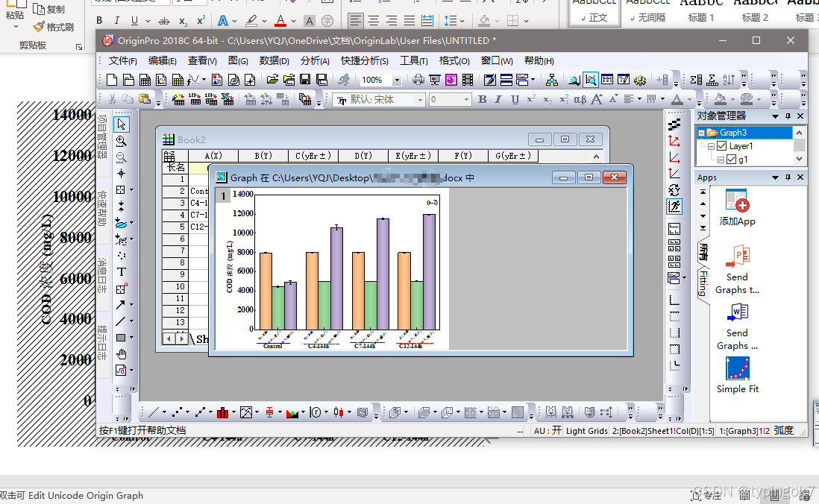This screenshot has height=504, width=819.
Task: Click the New Workbook toolbar icon
Action: click(x=145, y=80)
